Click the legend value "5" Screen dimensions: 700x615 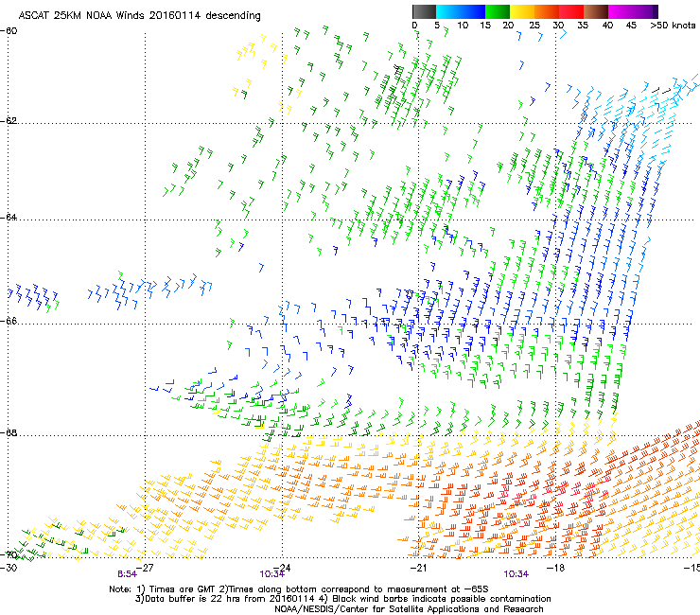437,26
